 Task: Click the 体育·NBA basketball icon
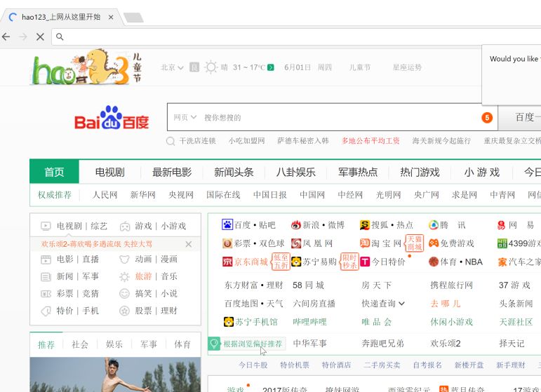click(x=434, y=262)
